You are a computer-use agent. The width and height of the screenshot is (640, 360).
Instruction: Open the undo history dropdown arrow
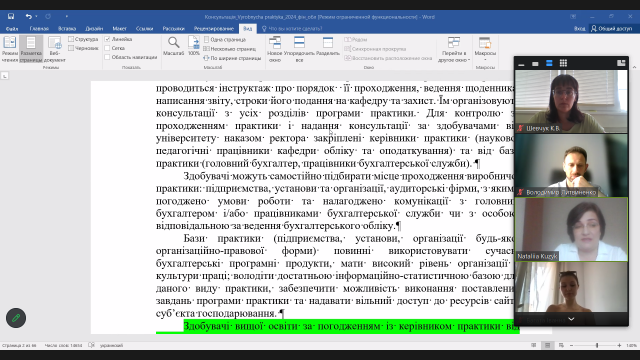(x=36, y=16)
